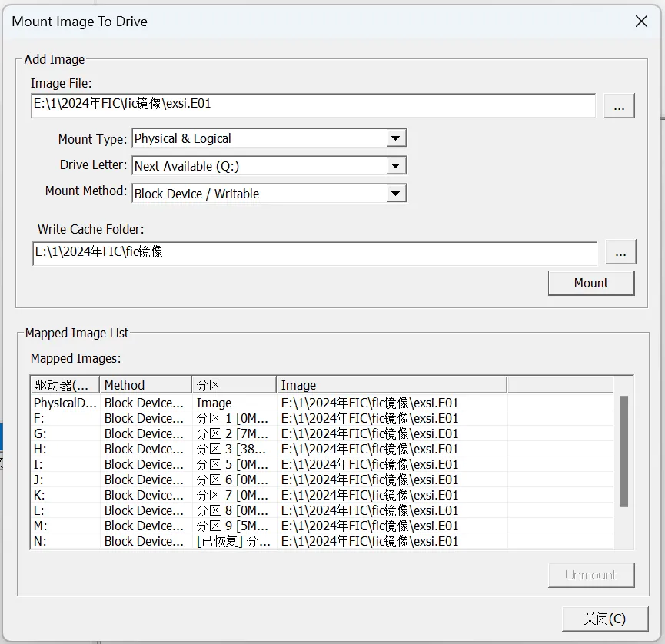Image resolution: width=665 pixels, height=644 pixels.
Task: Click the mapped images list scrollbar
Action: coord(623,451)
